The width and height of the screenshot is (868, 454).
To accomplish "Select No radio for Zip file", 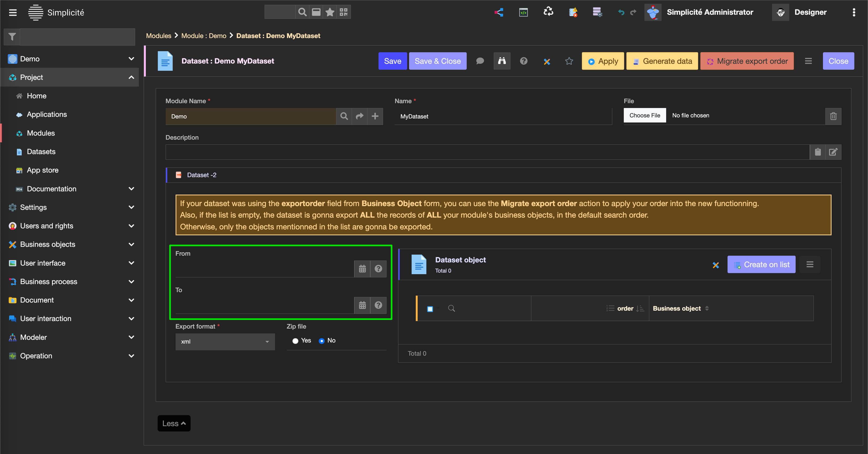I will click(321, 341).
